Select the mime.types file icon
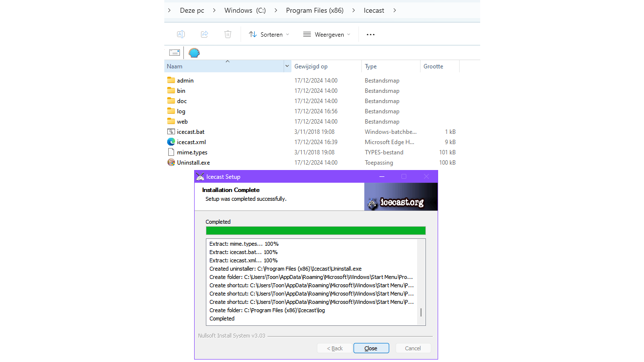The width and height of the screenshot is (644, 362). [171, 152]
